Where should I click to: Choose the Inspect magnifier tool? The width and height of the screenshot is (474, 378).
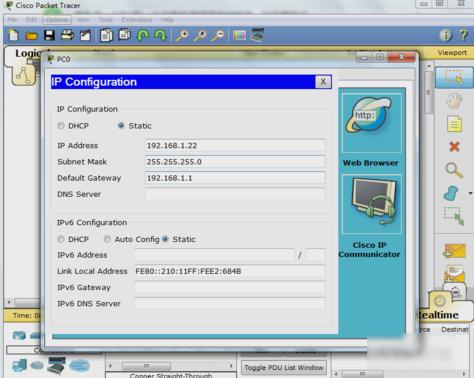click(454, 170)
